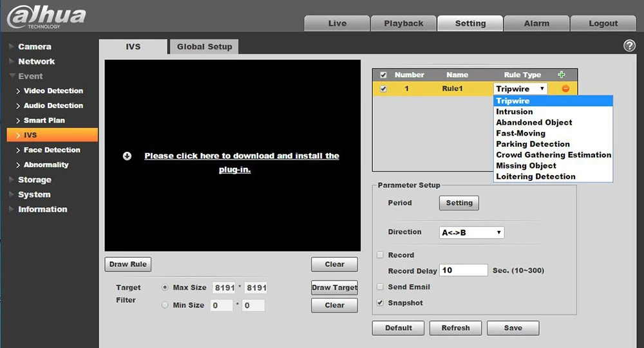The height and width of the screenshot is (348, 644).
Task: Switch to the Alarm tab
Action: click(x=536, y=23)
